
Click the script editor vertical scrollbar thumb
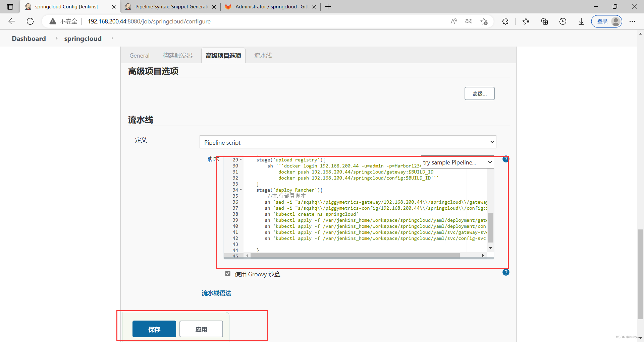tap(490, 227)
